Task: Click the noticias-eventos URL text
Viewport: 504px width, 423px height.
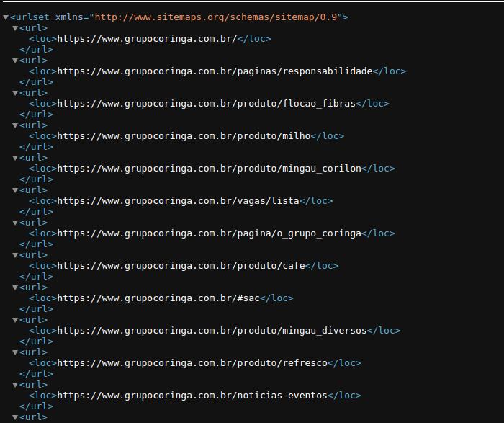Action: click(x=192, y=396)
